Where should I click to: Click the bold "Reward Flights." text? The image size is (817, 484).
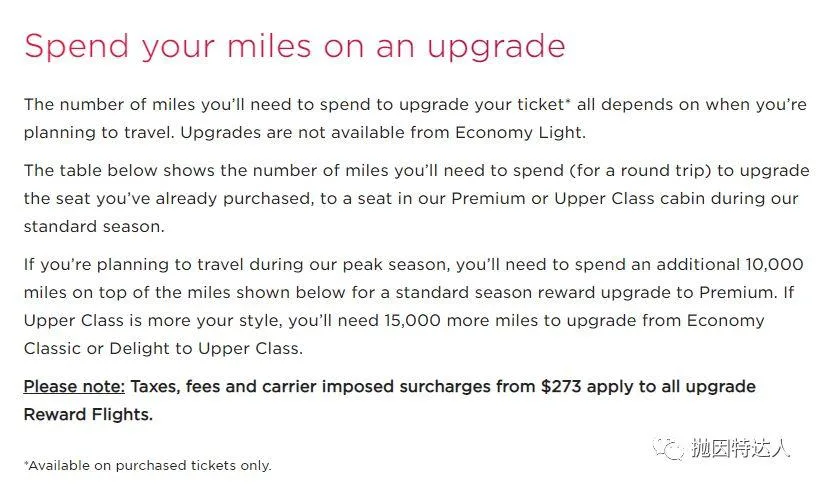(x=88, y=414)
